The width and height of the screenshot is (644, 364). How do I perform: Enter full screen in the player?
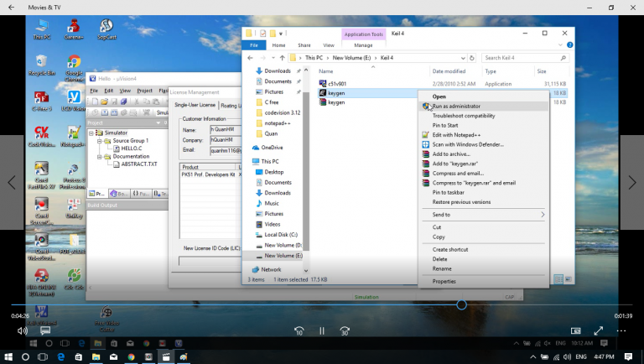[x=599, y=331]
